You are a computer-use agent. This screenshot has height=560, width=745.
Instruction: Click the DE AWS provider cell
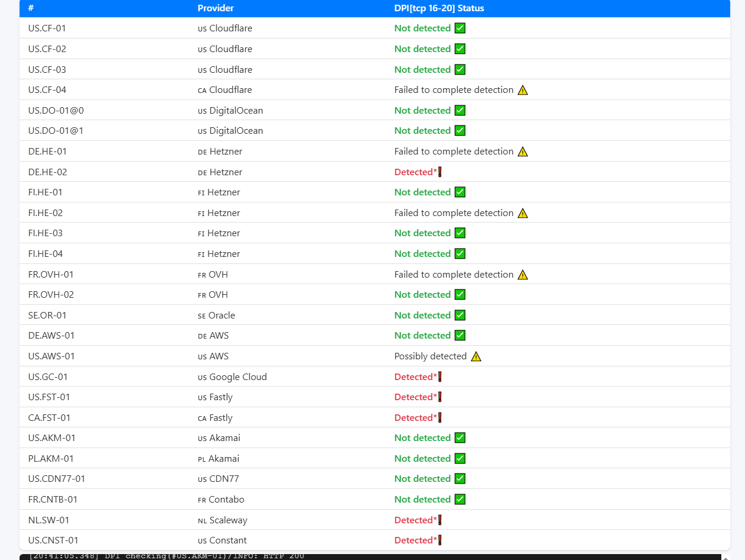[213, 335]
